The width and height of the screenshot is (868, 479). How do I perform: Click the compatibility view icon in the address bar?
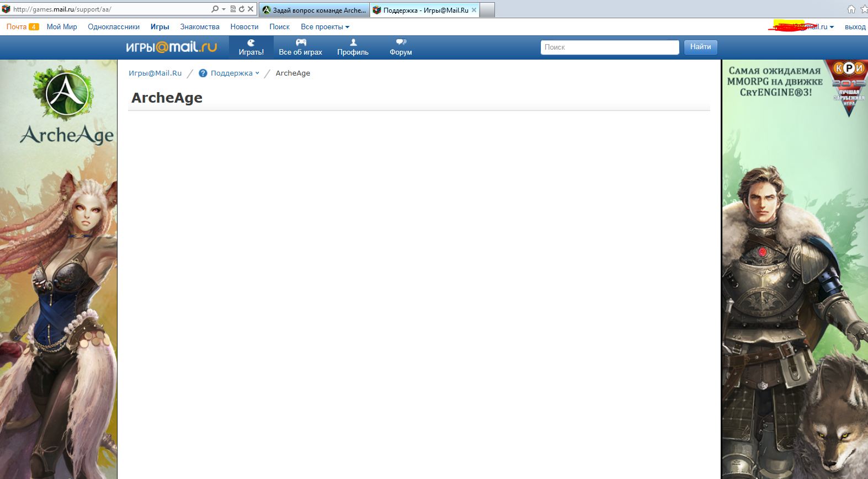pos(233,9)
